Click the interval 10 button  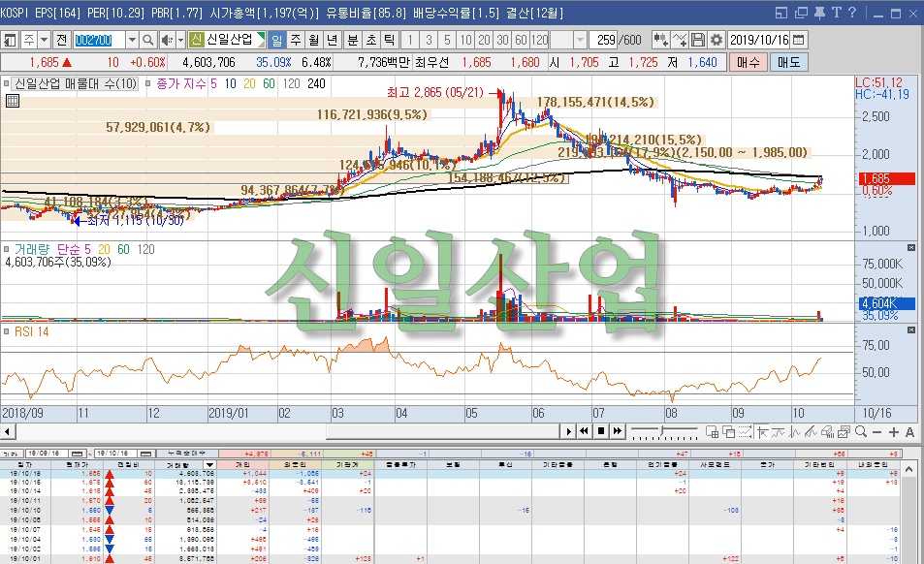[x=465, y=40]
